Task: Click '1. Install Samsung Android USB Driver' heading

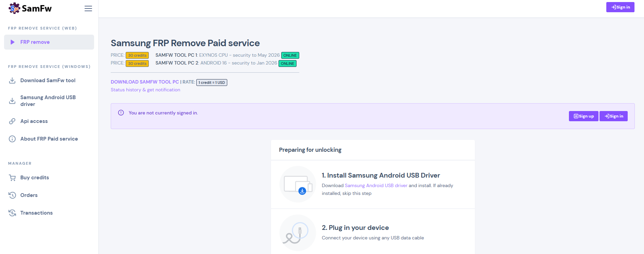Action: click(x=381, y=175)
